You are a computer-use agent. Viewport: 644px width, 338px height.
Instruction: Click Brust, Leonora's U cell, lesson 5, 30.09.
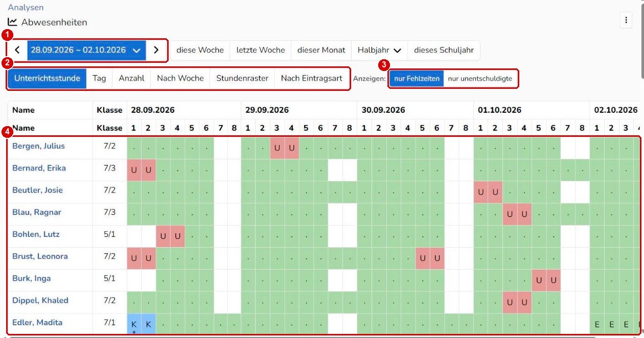(x=423, y=258)
